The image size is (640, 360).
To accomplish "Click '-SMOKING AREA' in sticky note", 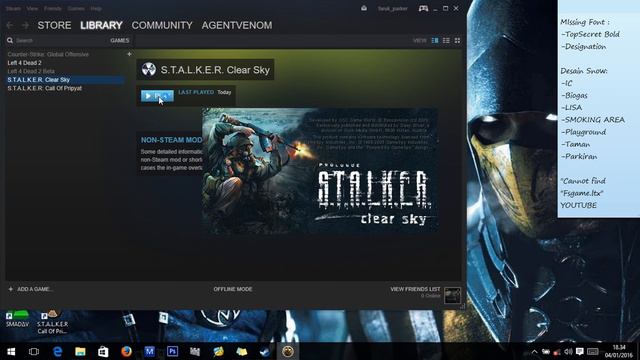I will pyautogui.click(x=593, y=120).
